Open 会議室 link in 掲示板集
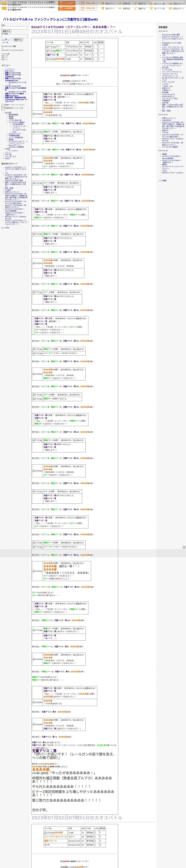This screenshot has height=868, width=186. [x=11, y=119]
